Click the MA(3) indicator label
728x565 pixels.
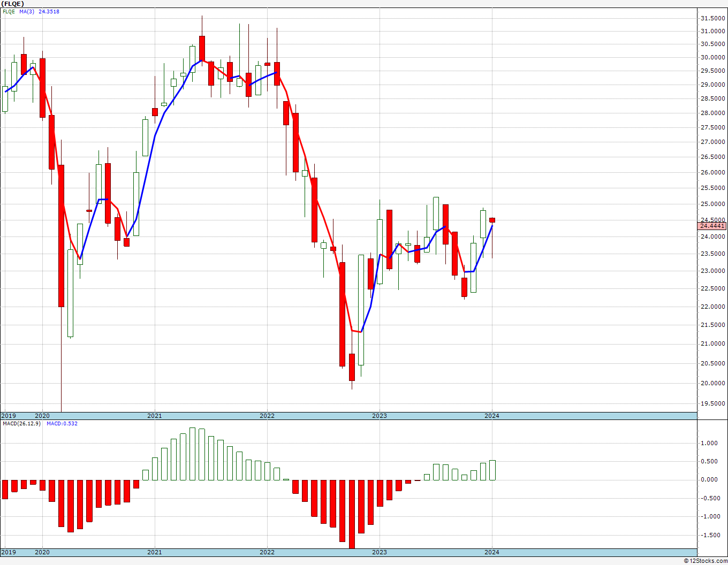pyautogui.click(x=27, y=11)
